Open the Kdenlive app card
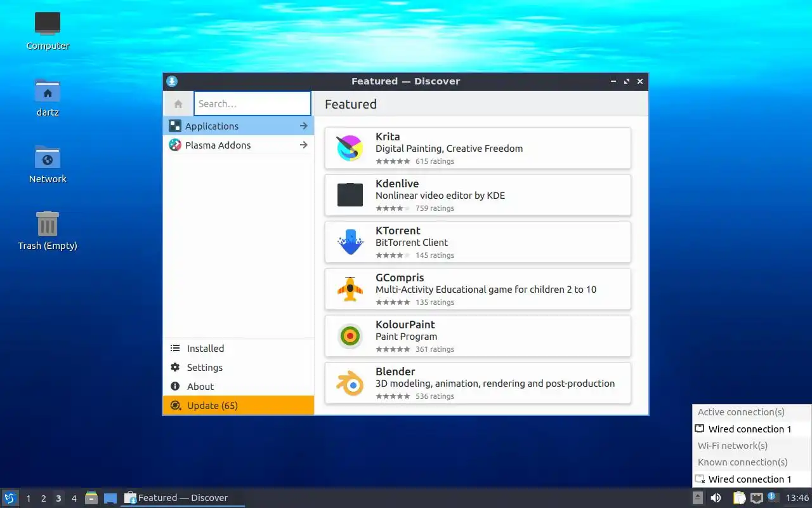Screen dimensions: 812x508 coord(478,195)
